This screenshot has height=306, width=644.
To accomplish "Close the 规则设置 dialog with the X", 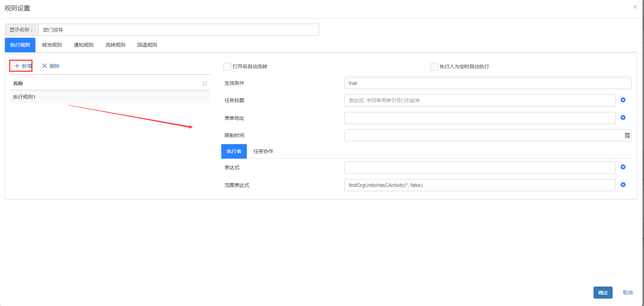I will [x=635, y=7].
